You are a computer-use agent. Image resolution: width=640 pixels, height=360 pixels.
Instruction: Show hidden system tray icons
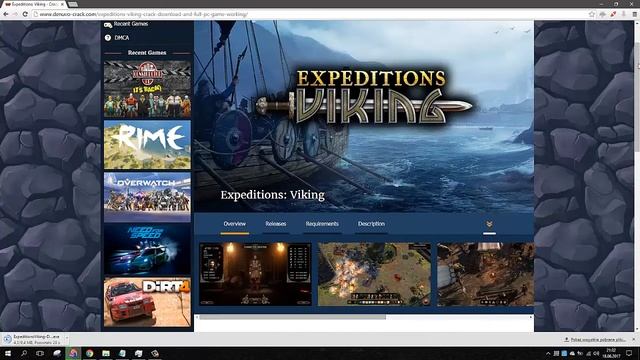548,353
